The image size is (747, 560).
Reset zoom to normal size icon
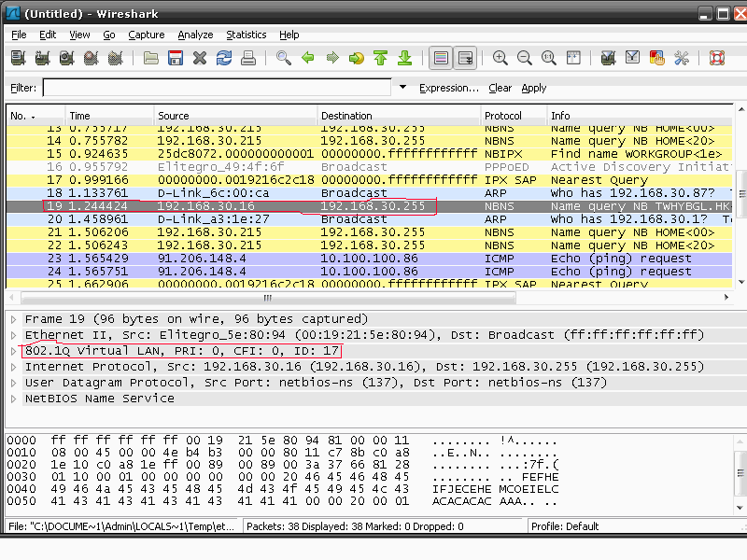point(549,58)
